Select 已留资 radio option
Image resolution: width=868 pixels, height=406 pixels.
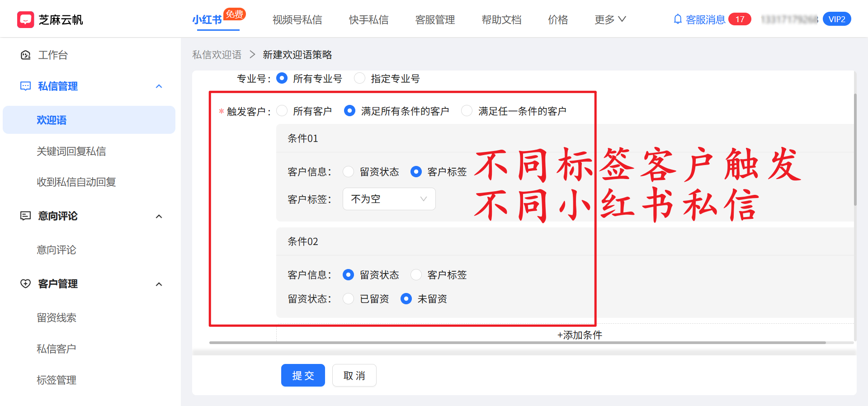coord(348,299)
